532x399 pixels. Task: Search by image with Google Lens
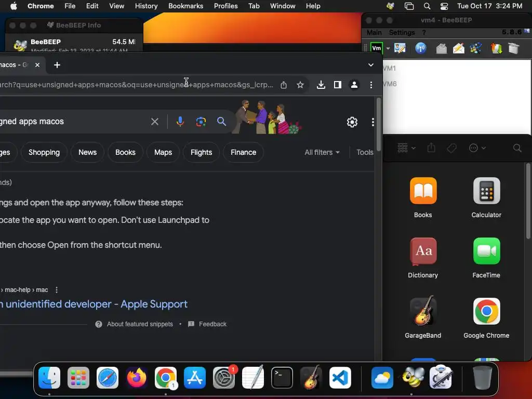pos(201,122)
